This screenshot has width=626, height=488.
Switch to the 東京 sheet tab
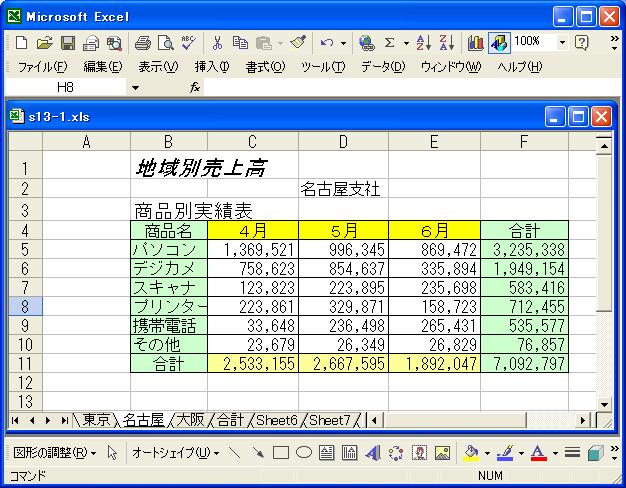(x=96, y=420)
